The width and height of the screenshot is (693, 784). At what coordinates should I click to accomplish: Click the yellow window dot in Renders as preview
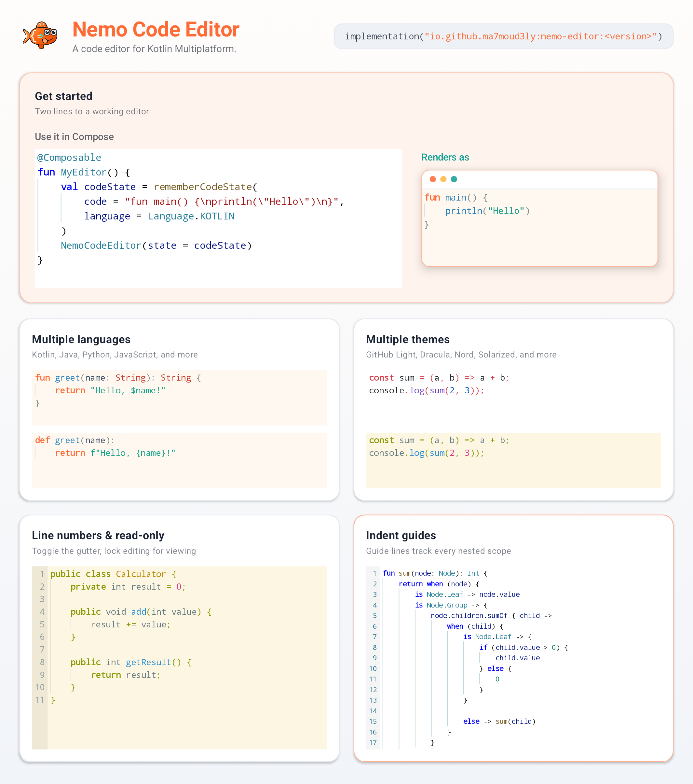[x=443, y=179]
